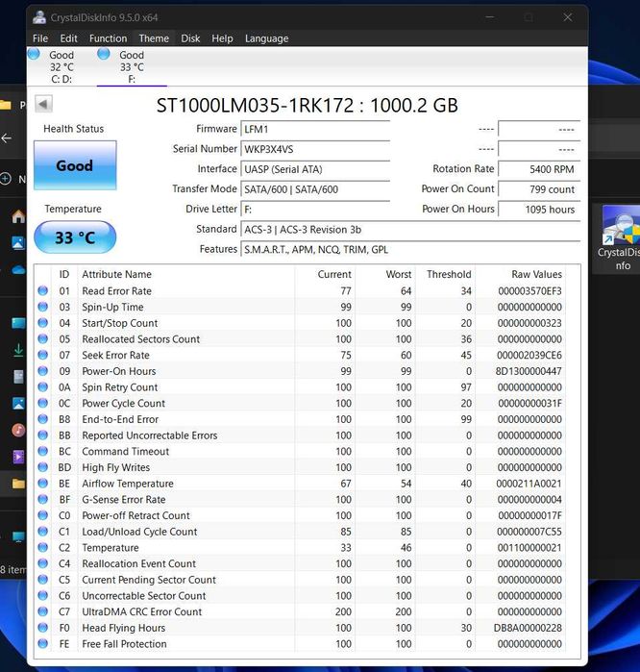The width and height of the screenshot is (640, 672).
Task: Click status icon of Uncorrectable Sector Count row
Action: pos(43,595)
